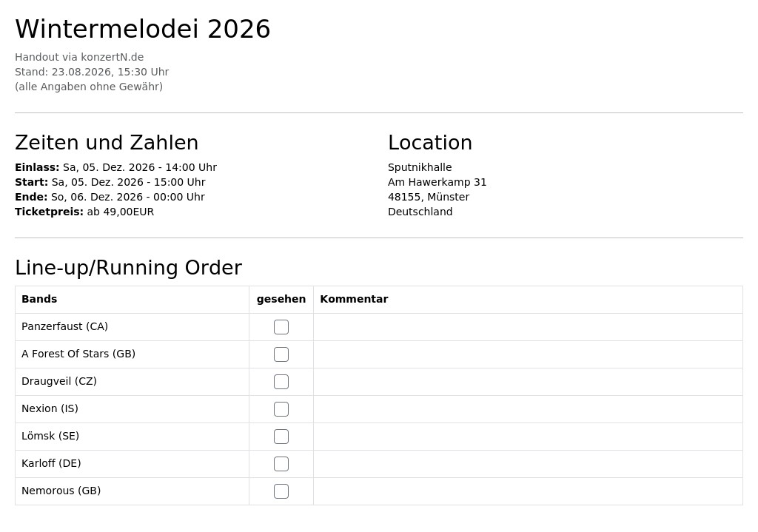Screen dimensions: 758x532
Task: Click the Wintermelodei 2026 title
Action: pyautogui.click(x=143, y=29)
